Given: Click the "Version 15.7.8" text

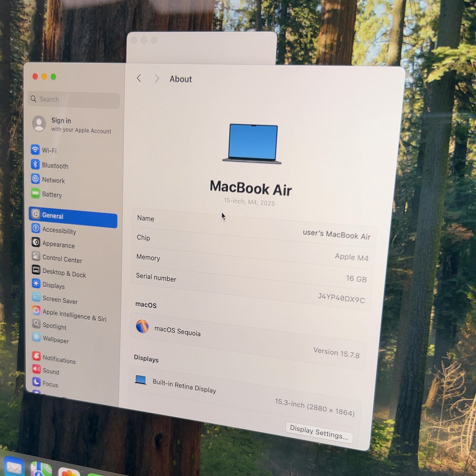Looking at the screenshot, I should pyautogui.click(x=336, y=352).
